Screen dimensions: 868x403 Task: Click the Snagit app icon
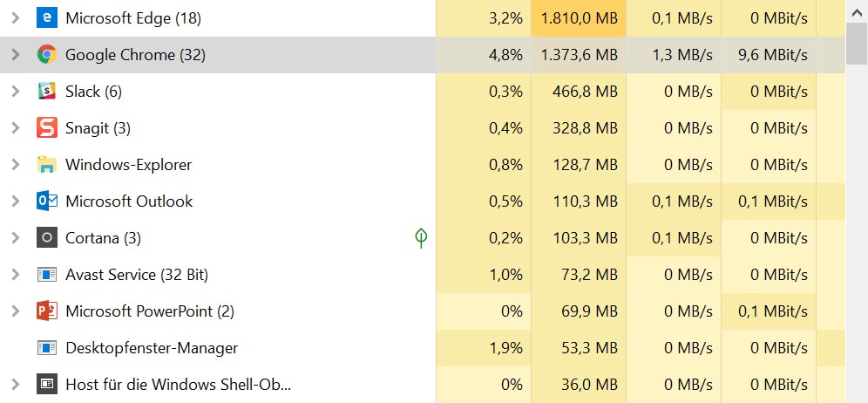[47, 128]
